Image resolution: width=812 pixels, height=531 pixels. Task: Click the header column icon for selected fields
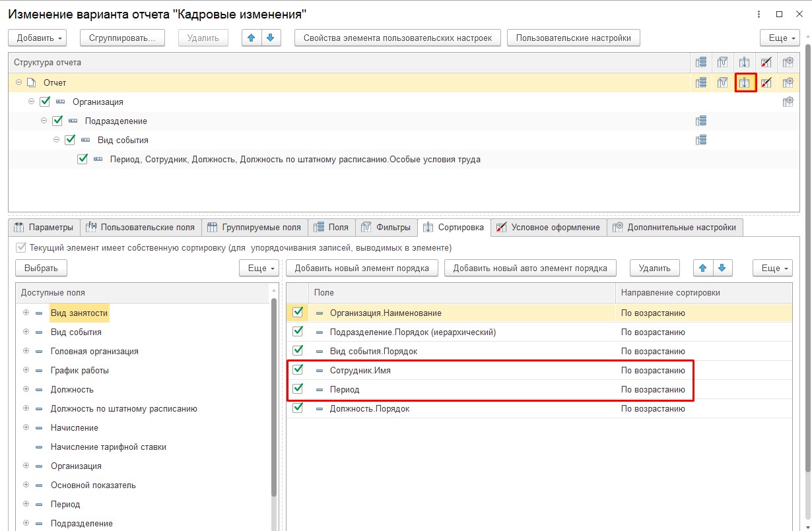pyautogui.click(x=702, y=62)
